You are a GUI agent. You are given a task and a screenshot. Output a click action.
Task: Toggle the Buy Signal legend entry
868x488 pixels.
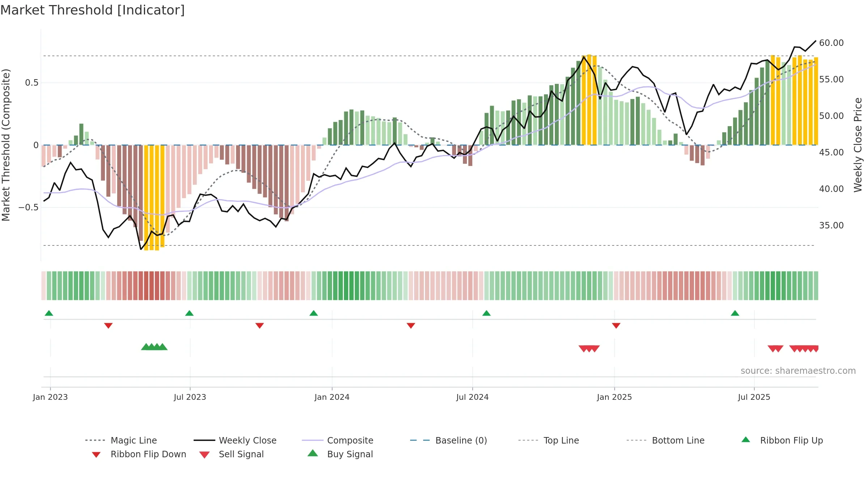pyautogui.click(x=340, y=454)
